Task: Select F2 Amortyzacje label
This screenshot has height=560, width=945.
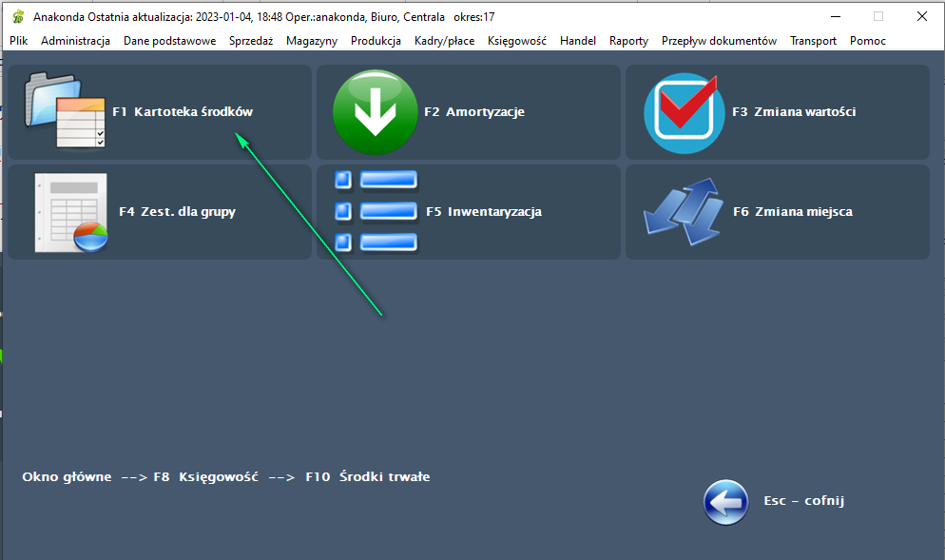Action: pos(474,112)
